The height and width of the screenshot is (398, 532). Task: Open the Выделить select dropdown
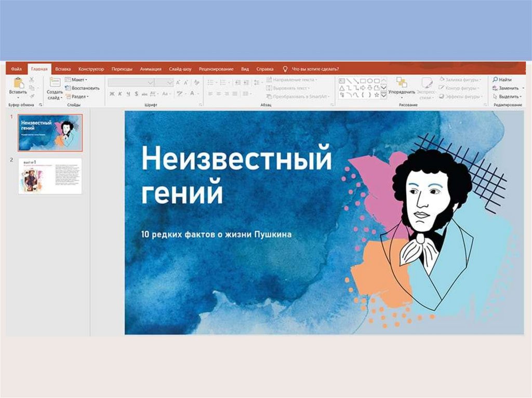[x=507, y=97]
